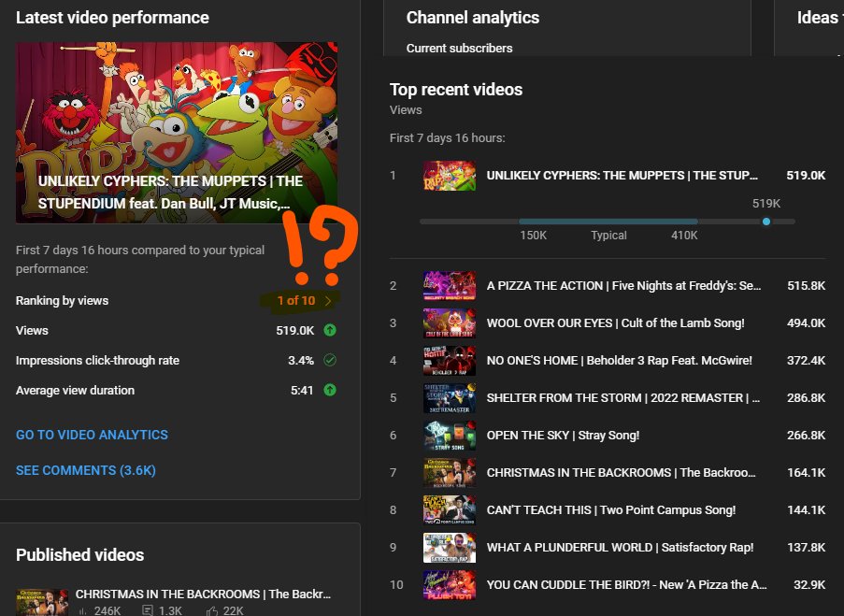The width and height of the screenshot is (844, 616).
Task: Click comments icon next to 1.3K
Action: click(x=148, y=610)
